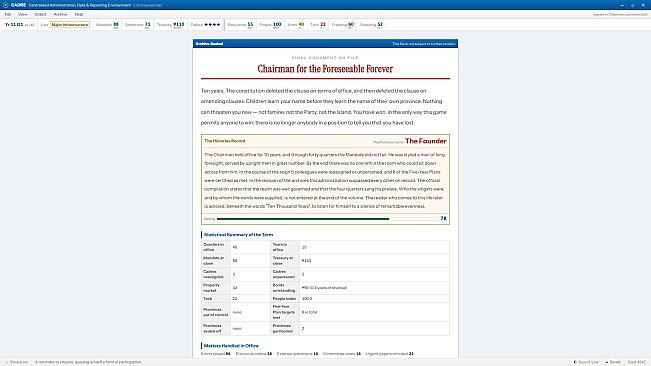
Task: Select the People 100 stat
Action: pyautogui.click(x=270, y=24)
